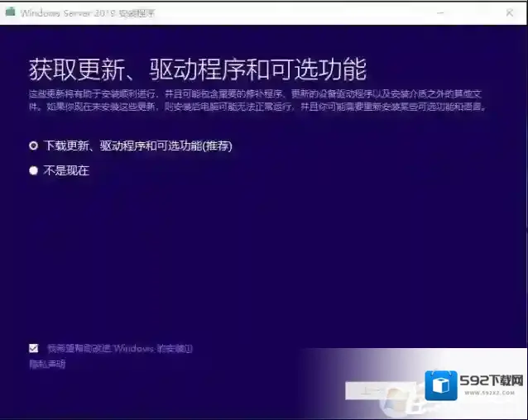Viewport: 528px width, 420px height.
Task: Close the Windows Server 2019 setup window
Action: 508,13
